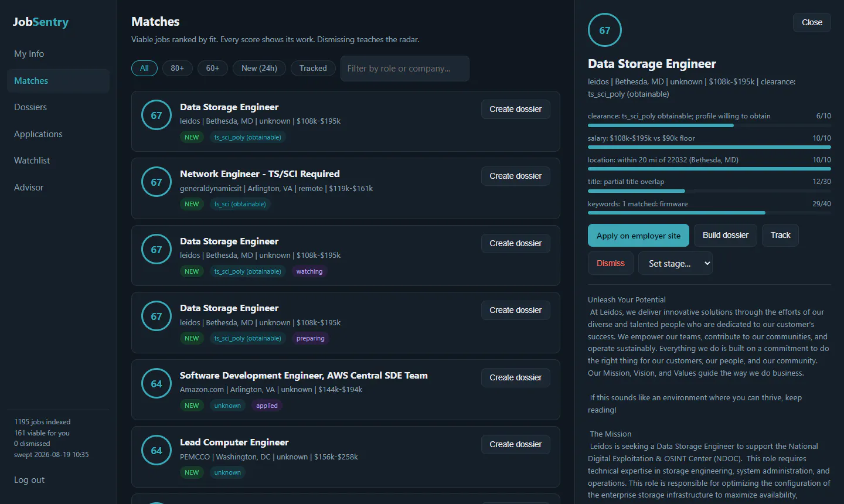Click Apply on employer site
Image resolution: width=844 pixels, height=504 pixels.
point(638,236)
